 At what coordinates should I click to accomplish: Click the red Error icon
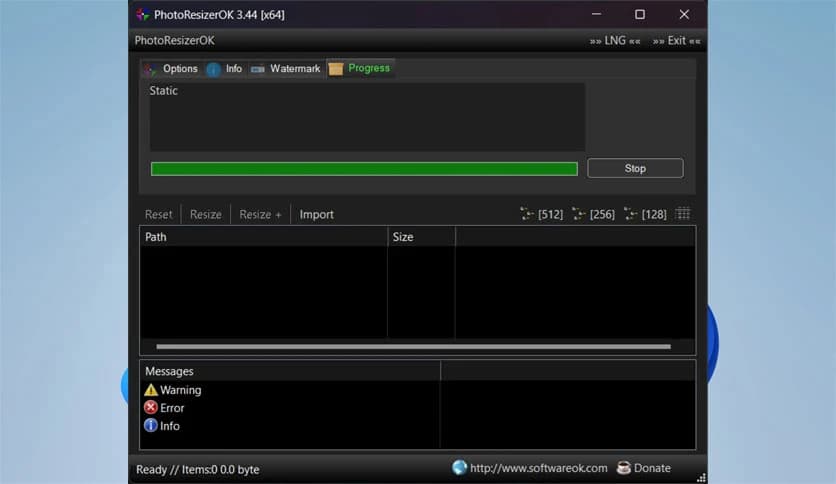pyautogui.click(x=151, y=408)
